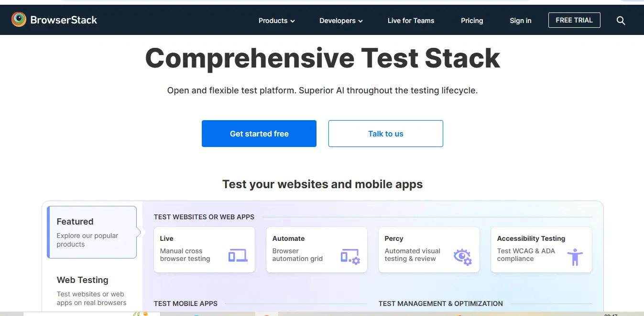
Task: Click the BrowserStack logo icon
Action: coord(19,20)
